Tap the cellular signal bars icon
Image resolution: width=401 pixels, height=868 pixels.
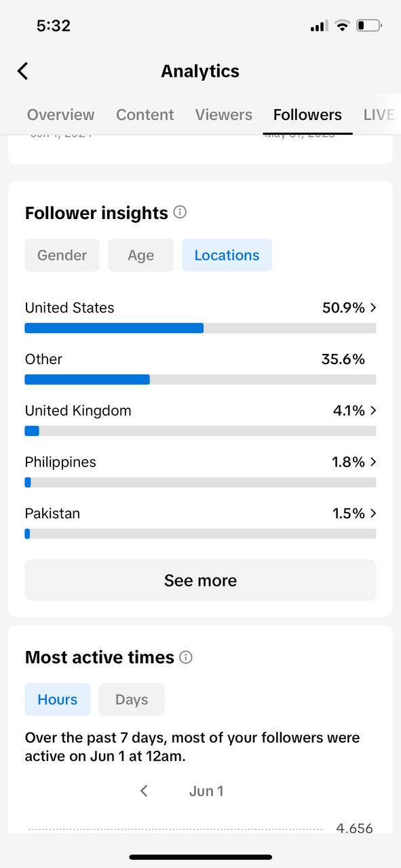click(x=318, y=26)
